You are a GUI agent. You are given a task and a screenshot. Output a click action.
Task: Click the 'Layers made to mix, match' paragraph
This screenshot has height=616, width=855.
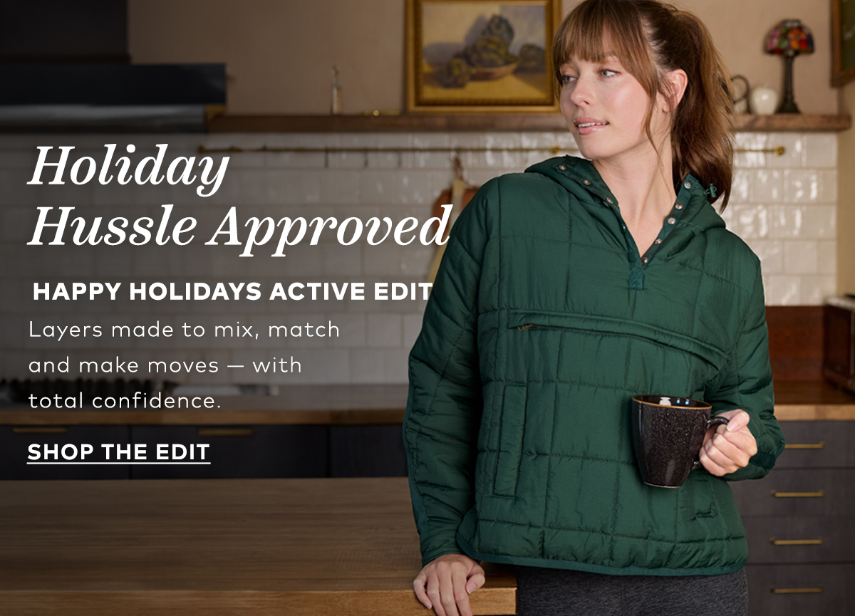click(184, 365)
